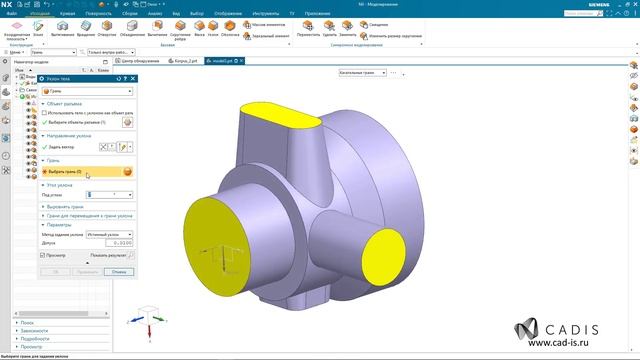
Task: Open the Sketch (Эскиз) tool
Action: pyautogui.click(x=38, y=28)
